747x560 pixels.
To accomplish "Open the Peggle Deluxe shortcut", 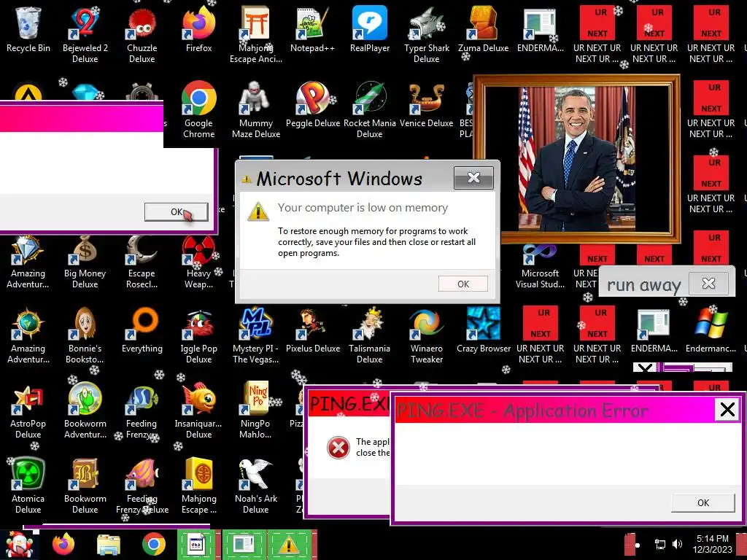I will [x=312, y=105].
